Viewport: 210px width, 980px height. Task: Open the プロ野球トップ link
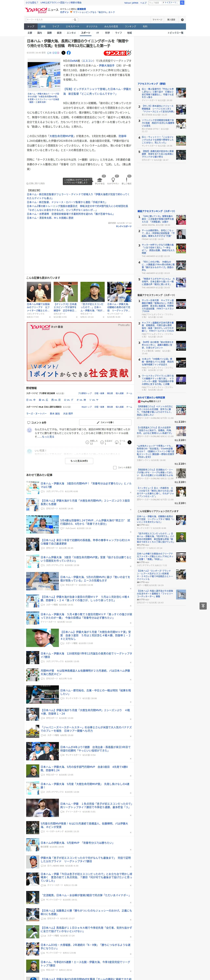coord(85,393)
